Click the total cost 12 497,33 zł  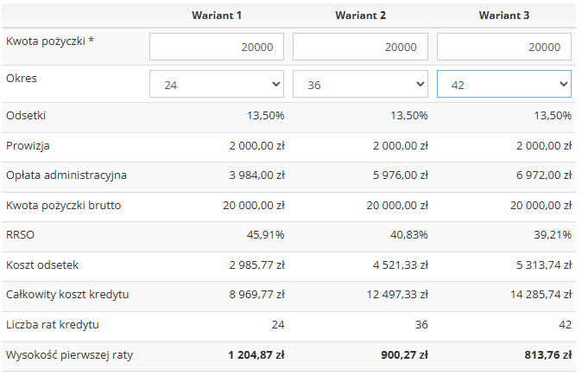point(397,294)
